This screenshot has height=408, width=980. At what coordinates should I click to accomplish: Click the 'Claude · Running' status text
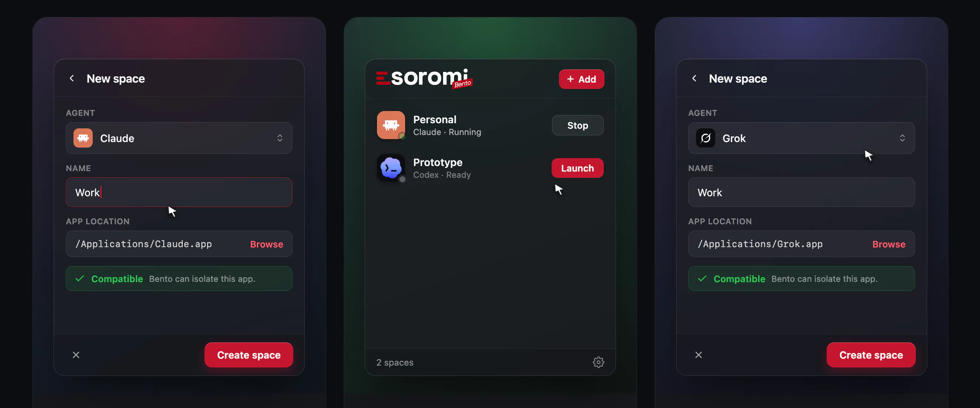coord(447,132)
